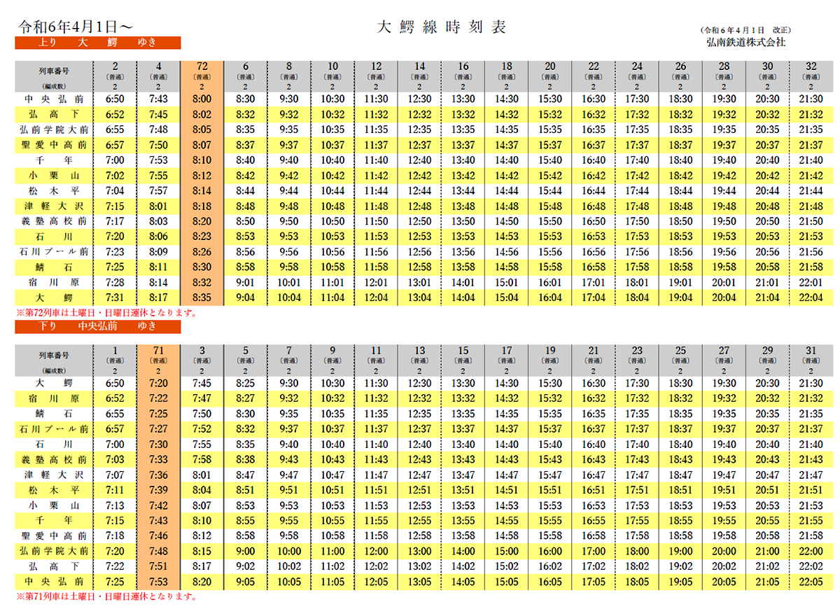Select the train number 32 column header
Viewport: 840px width, 616px height.
point(811,67)
